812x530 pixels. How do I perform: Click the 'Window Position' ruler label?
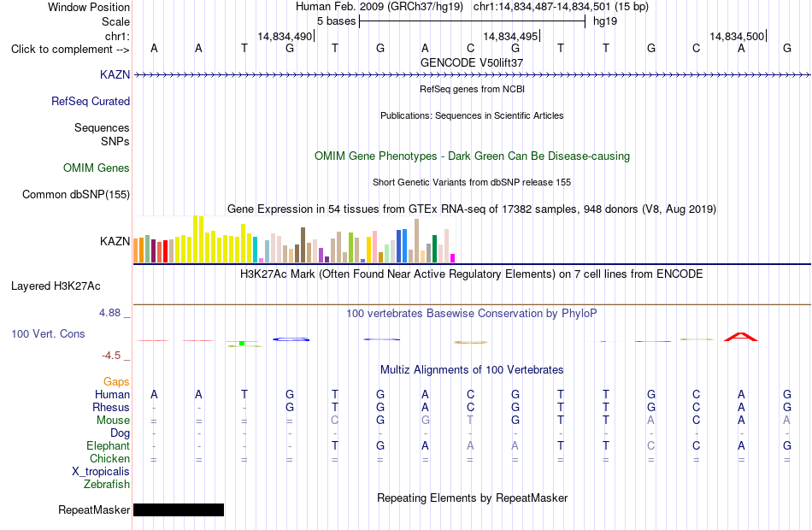(89, 7)
